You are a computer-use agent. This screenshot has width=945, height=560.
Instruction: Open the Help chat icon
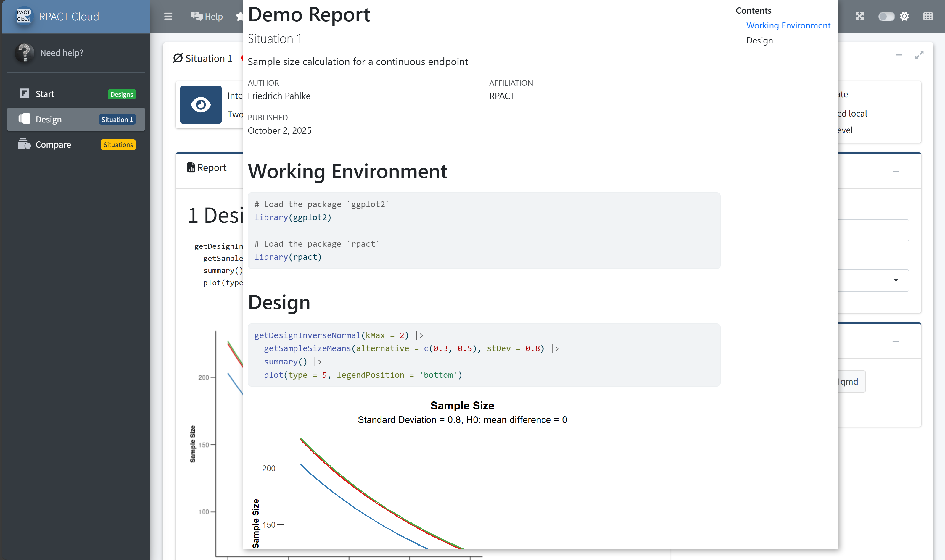coord(196,16)
